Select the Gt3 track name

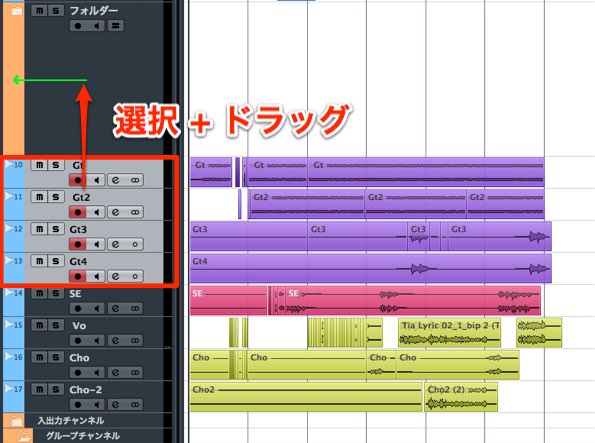(78, 229)
